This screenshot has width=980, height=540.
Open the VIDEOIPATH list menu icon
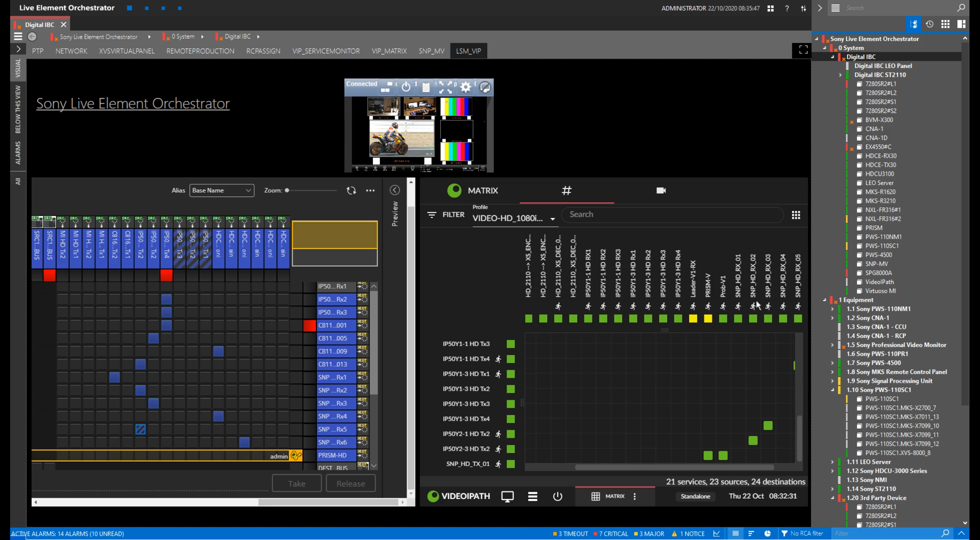click(533, 496)
